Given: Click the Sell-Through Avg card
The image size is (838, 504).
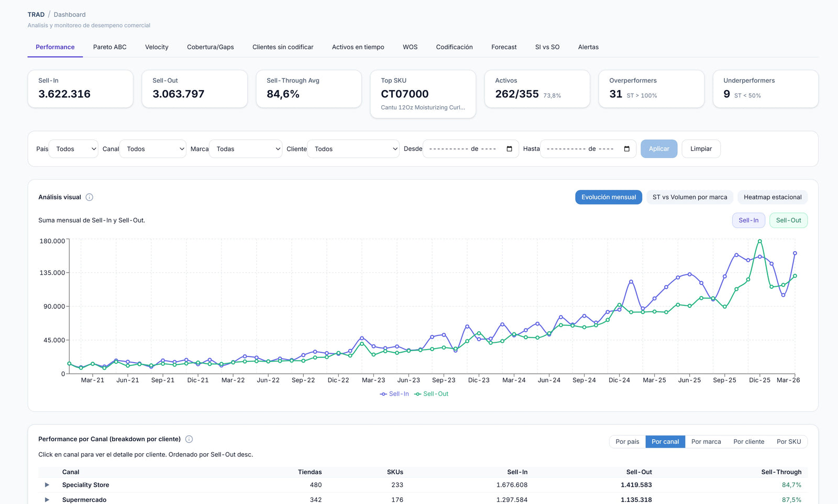Looking at the screenshot, I should [x=309, y=89].
